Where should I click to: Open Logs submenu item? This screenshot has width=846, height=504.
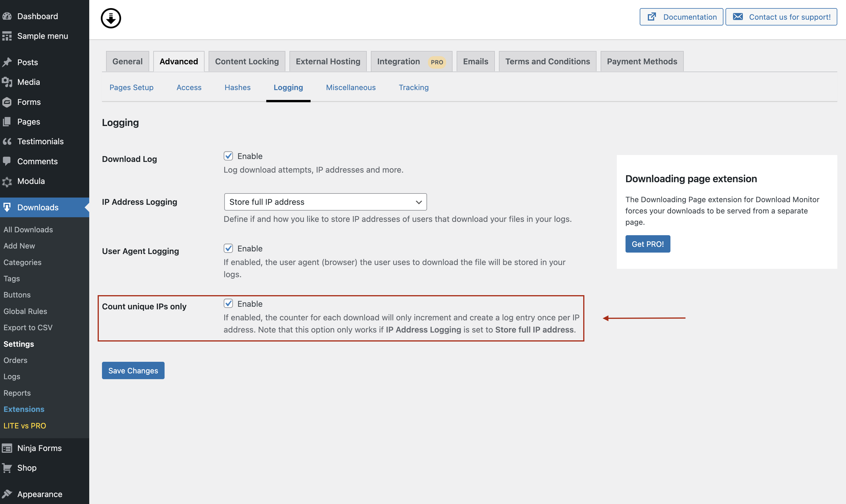pyautogui.click(x=12, y=376)
